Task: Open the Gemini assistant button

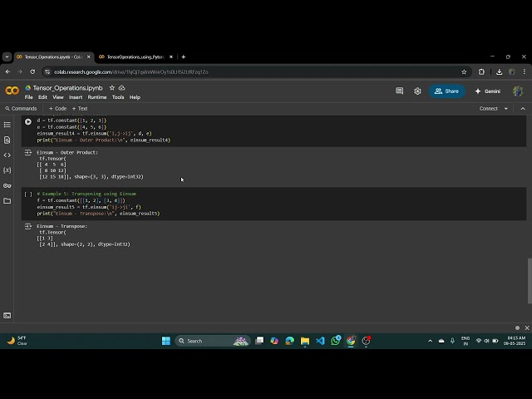Action: point(488,91)
